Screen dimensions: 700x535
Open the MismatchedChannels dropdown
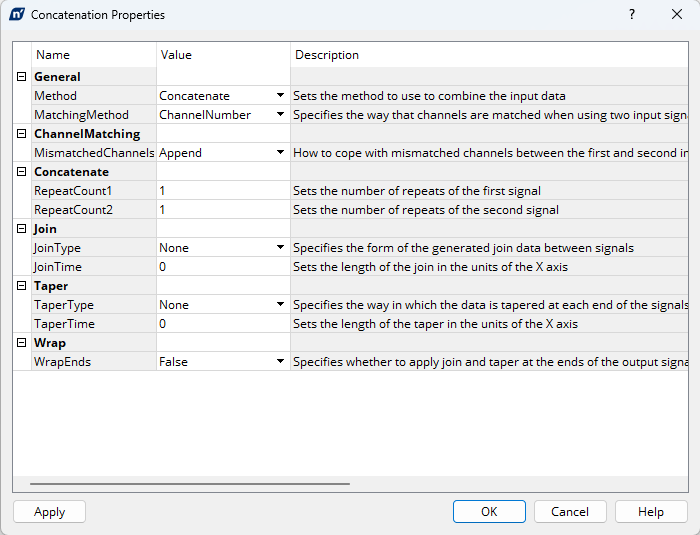[281, 153]
